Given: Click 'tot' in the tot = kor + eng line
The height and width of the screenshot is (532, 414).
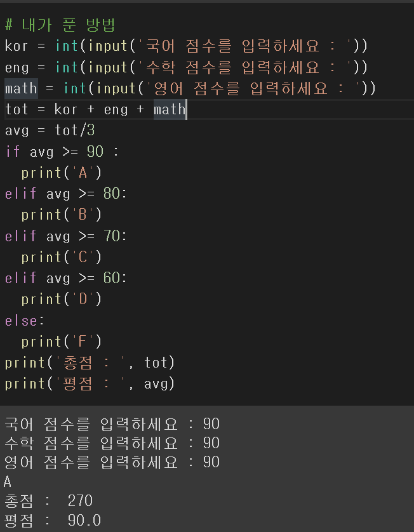Looking at the screenshot, I should point(17,110).
